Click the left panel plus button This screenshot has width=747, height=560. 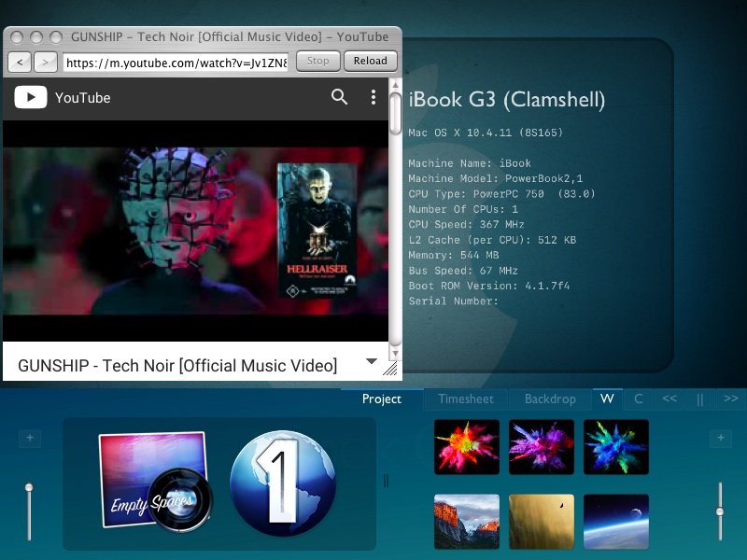30,438
